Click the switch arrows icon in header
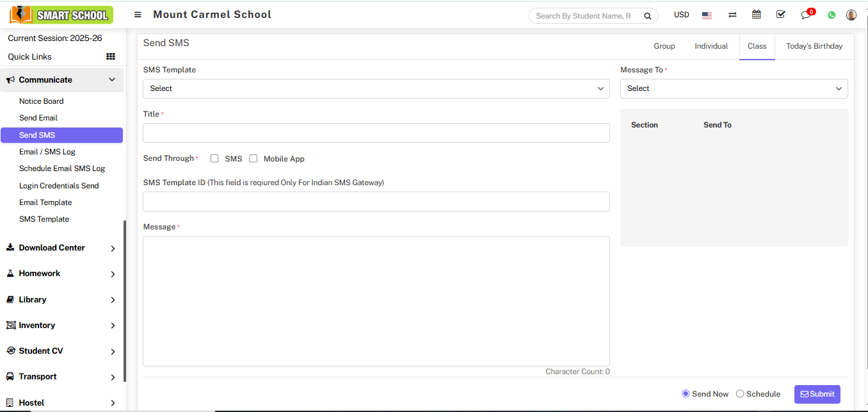The width and height of the screenshot is (868, 412). 732,15
